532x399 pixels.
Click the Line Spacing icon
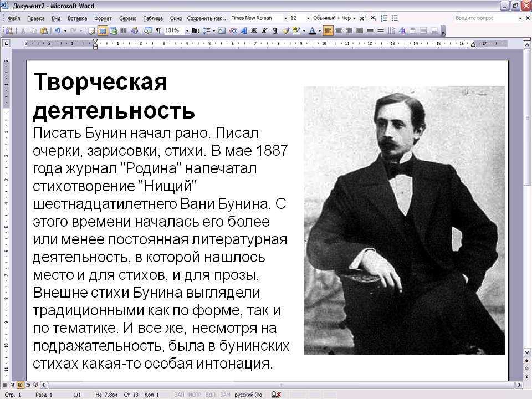206,30
